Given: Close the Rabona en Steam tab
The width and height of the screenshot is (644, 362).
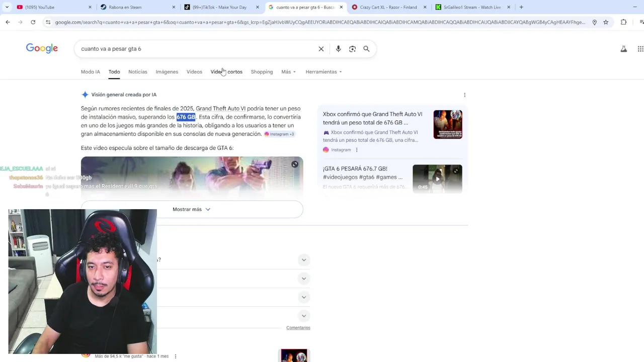Looking at the screenshot, I should 174,7.
